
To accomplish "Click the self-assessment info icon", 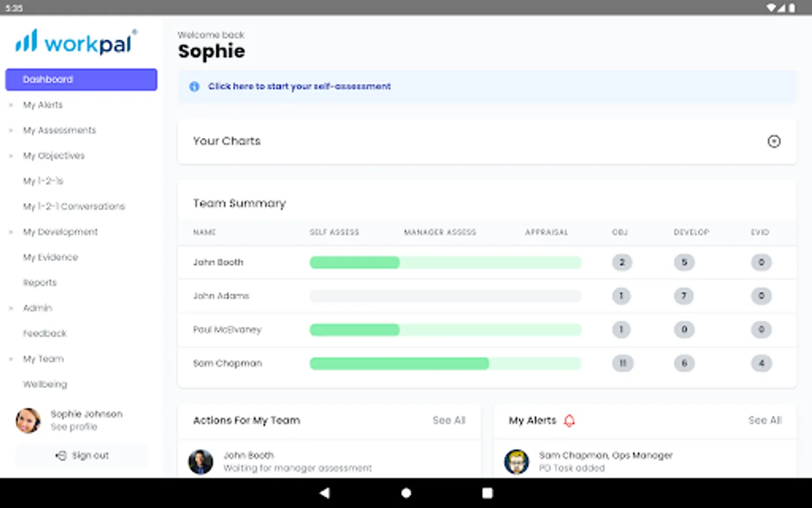I will (195, 86).
